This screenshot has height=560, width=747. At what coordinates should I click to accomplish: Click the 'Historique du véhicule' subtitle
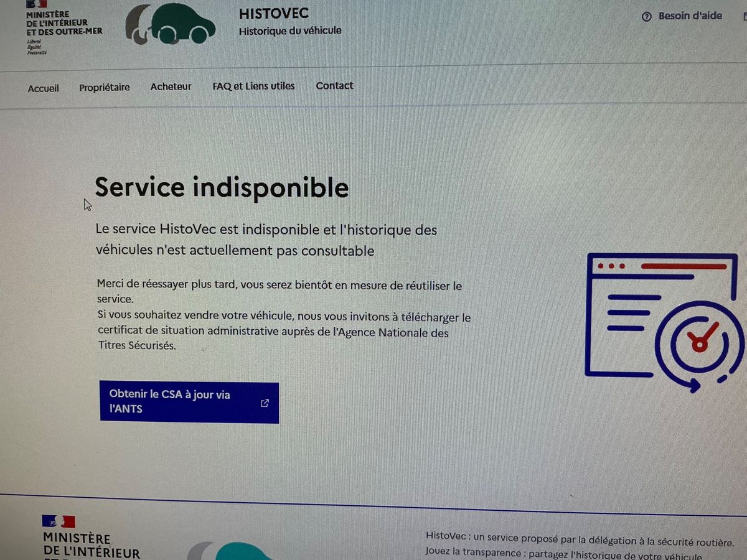pos(290,30)
